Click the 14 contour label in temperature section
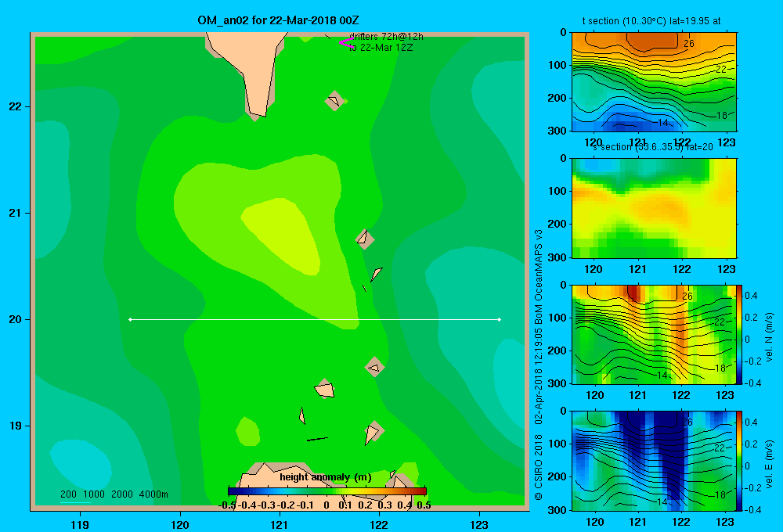The image size is (783, 532). (x=662, y=122)
